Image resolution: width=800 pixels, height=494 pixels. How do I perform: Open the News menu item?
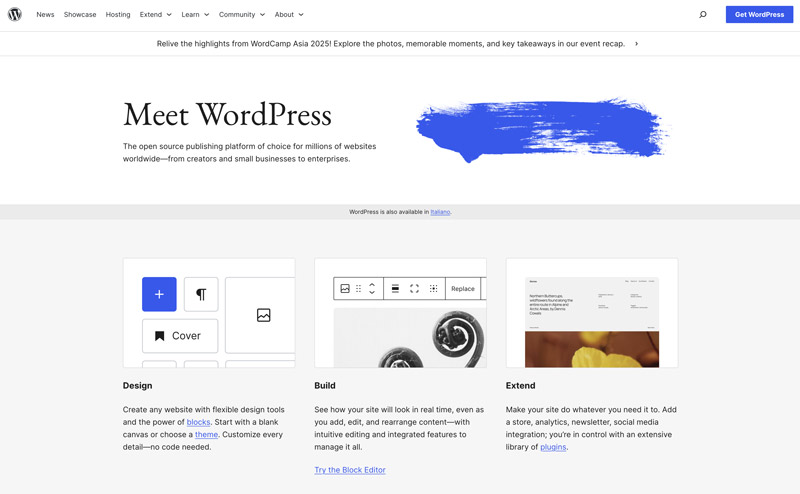pyautogui.click(x=45, y=14)
